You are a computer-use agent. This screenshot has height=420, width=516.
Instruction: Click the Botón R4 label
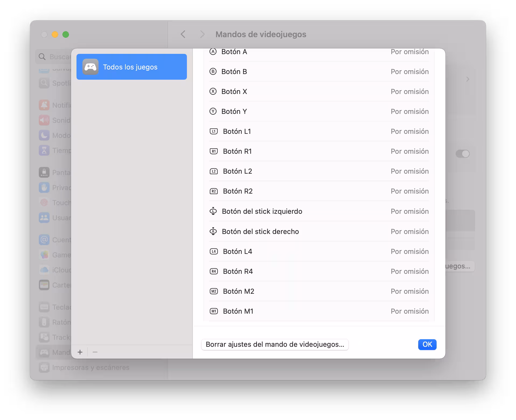238,271
